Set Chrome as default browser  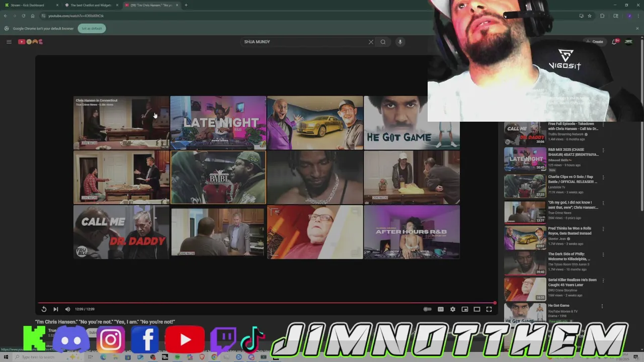coord(92,28)
